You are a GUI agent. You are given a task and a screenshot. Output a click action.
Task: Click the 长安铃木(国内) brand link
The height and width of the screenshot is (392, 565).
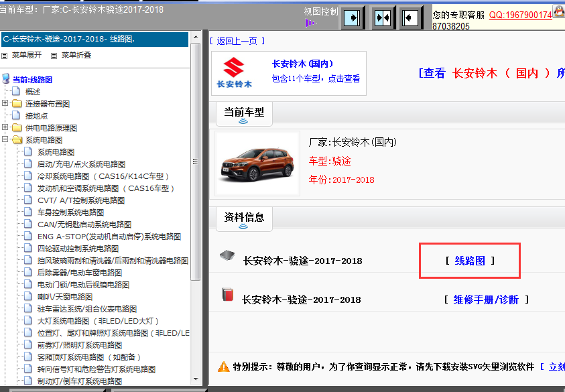(302, 64)
